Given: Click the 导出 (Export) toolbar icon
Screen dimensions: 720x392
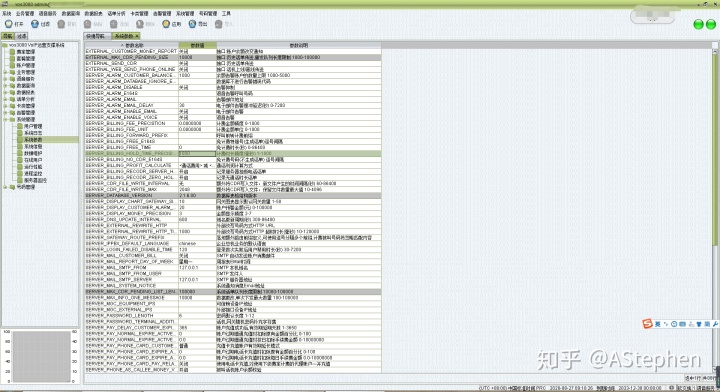Looking at the screenshot, I should tap(192, 24).
